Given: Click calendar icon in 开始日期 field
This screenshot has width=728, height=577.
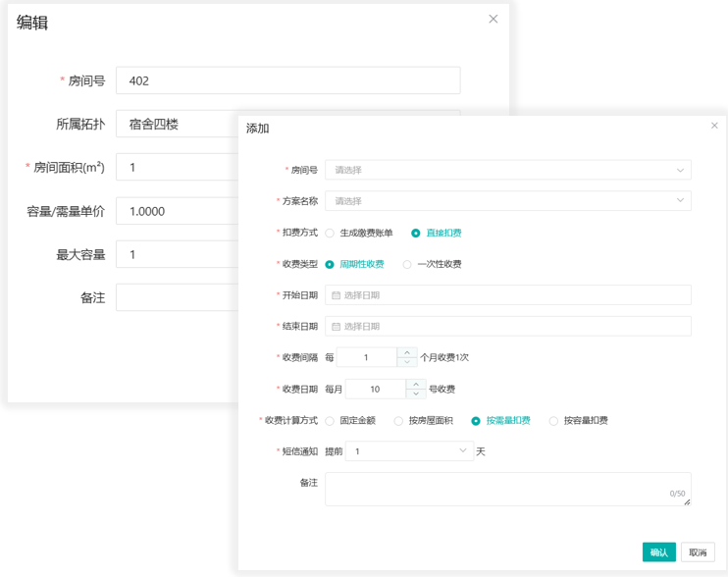Looking at the screenshot, I should pyautogui.click(x=337, y=295).
